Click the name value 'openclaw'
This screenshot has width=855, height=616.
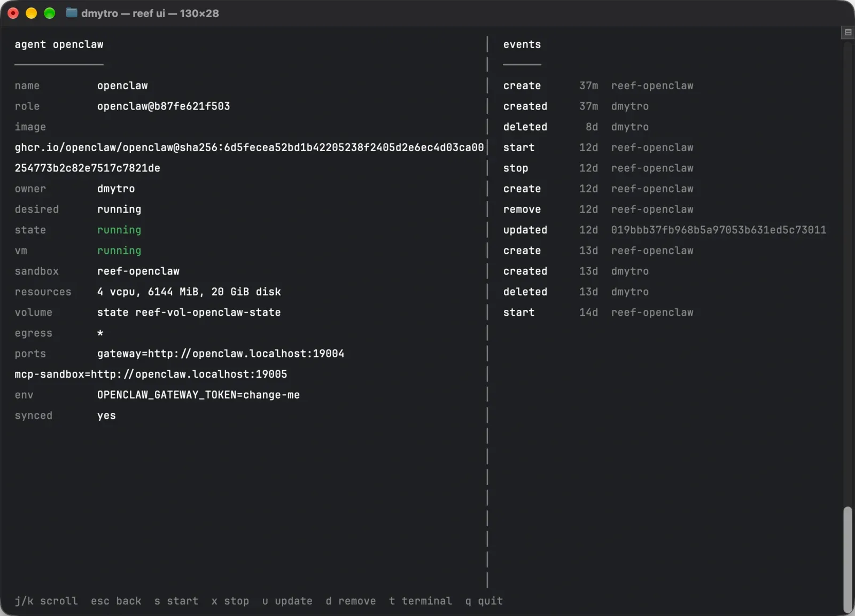click(x=122, y=85)
